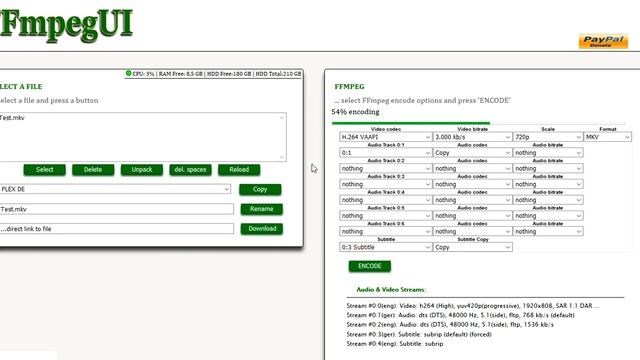
Task: Open the Format MKV dropdown
Action: (x=607, y=137)
